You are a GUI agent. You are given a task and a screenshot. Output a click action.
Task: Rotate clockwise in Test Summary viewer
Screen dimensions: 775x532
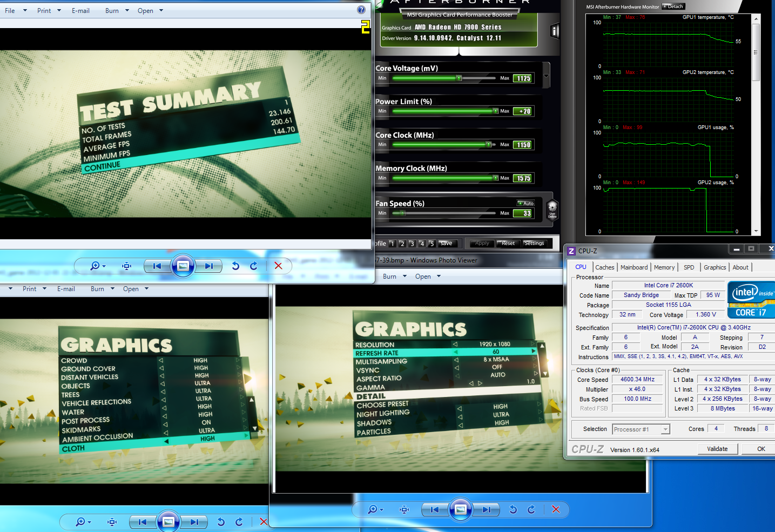click(x=254, y=266)
